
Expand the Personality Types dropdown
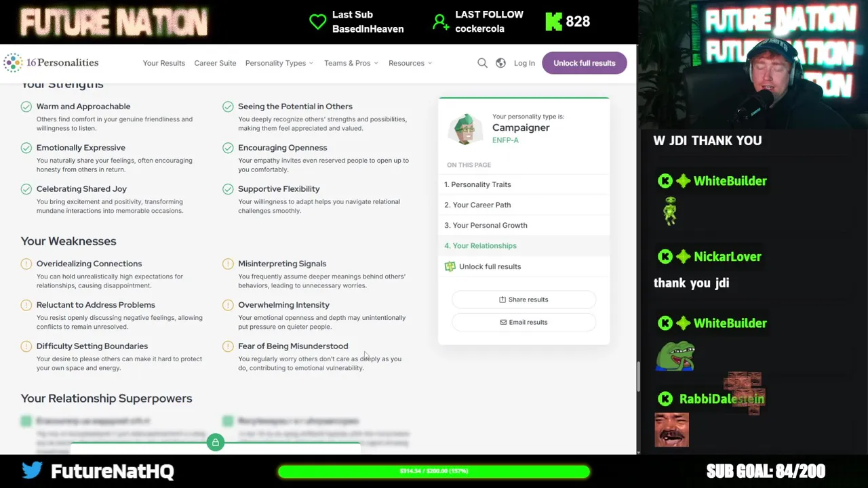pyautogui.click(x=279, y=63)
